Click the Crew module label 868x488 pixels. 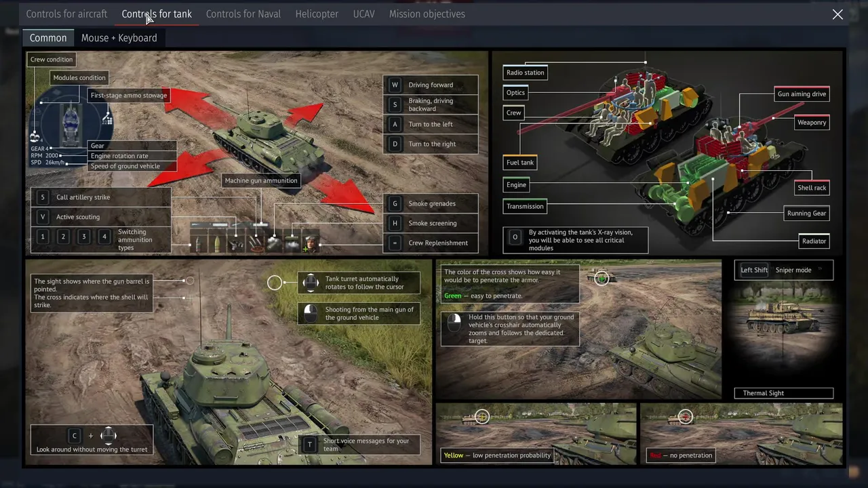[x=514, y=113]
